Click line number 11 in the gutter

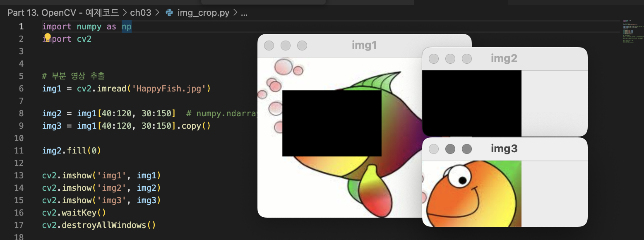click(19, 151)
